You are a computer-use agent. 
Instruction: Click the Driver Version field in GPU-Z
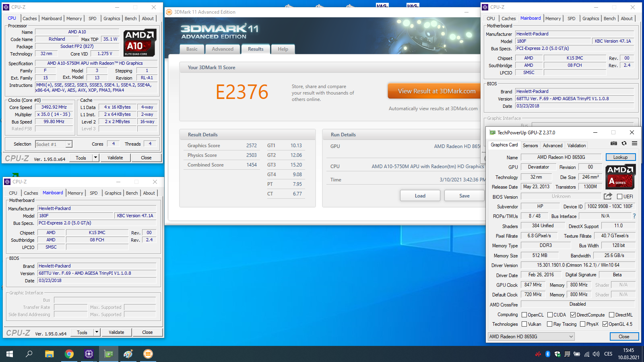click(x=578, y=265)
